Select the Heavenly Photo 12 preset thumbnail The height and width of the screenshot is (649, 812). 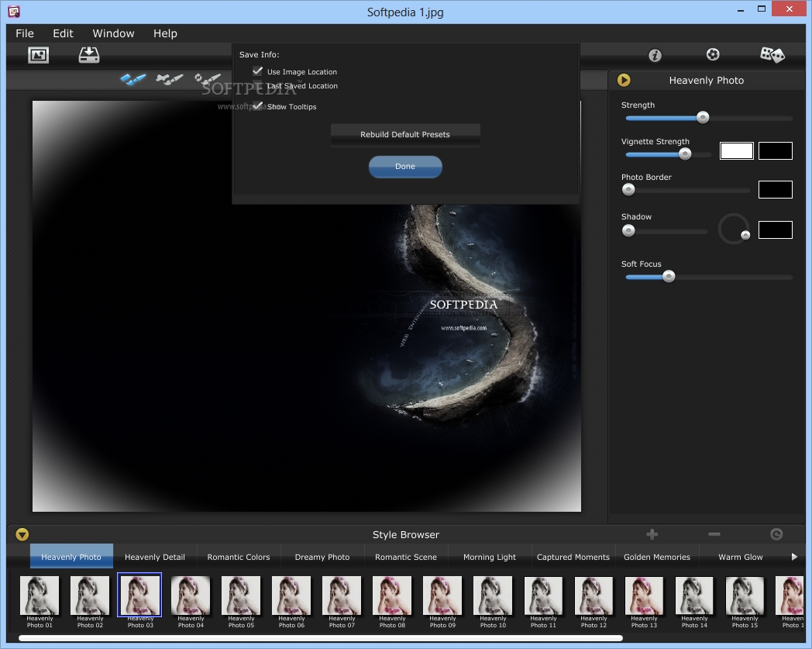pos(594,595)
